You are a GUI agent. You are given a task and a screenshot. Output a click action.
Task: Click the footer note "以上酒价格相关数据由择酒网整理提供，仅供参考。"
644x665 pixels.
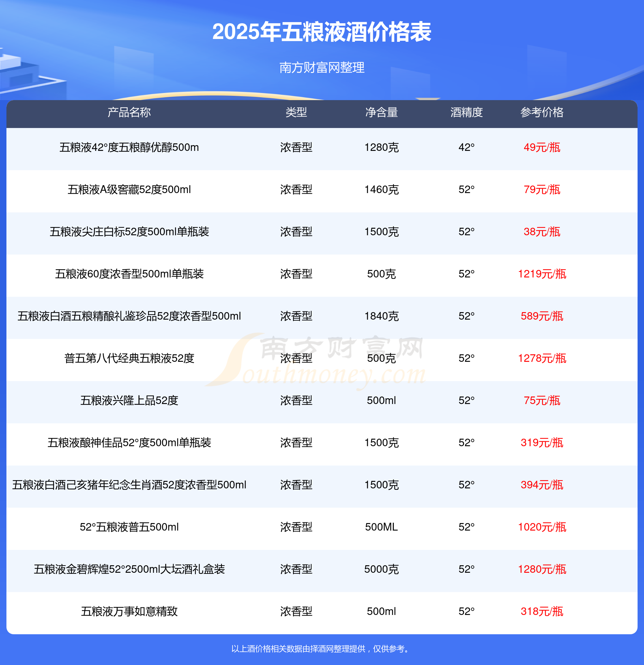point(322,649)
